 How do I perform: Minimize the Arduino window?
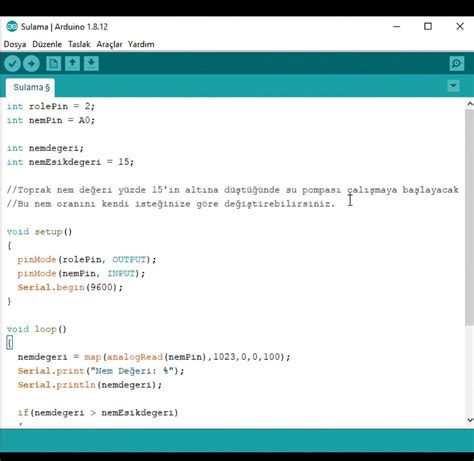click(396, 26)
